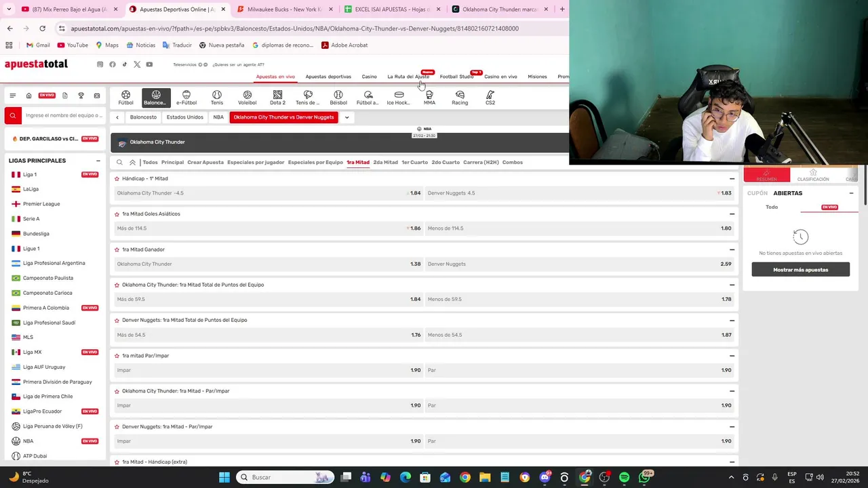The height and width of the screenshot is (488, 868).
Task: Open the Voleibol sport category
Action: pos(247,98)
